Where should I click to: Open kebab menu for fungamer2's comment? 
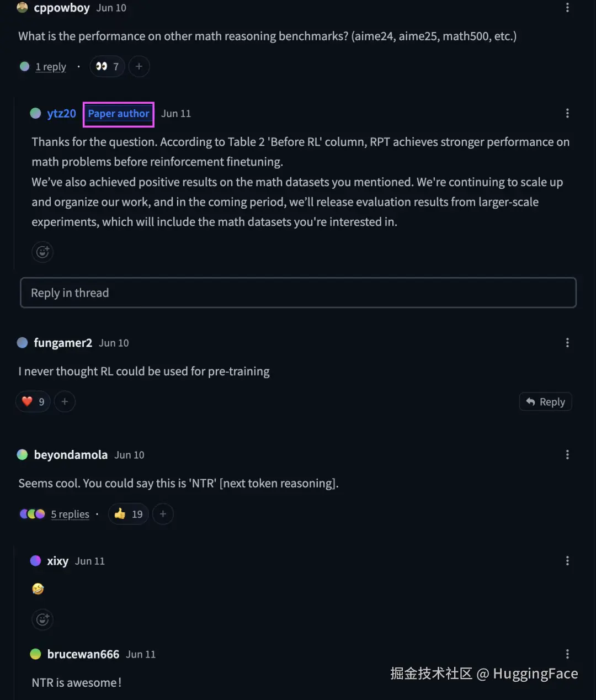pyautogui.click(x=567, y=343)
